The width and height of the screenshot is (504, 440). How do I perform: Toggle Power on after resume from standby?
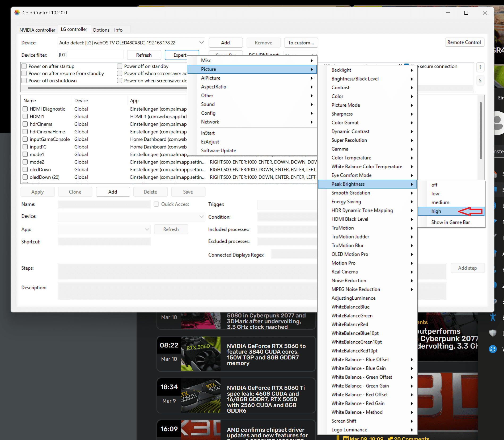(24, 73)
